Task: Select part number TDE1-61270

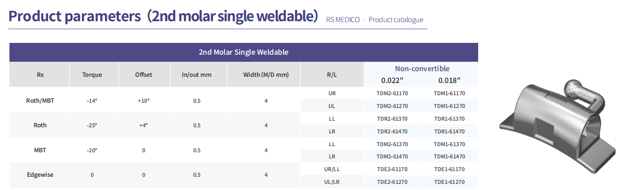Action: (449, 182)
